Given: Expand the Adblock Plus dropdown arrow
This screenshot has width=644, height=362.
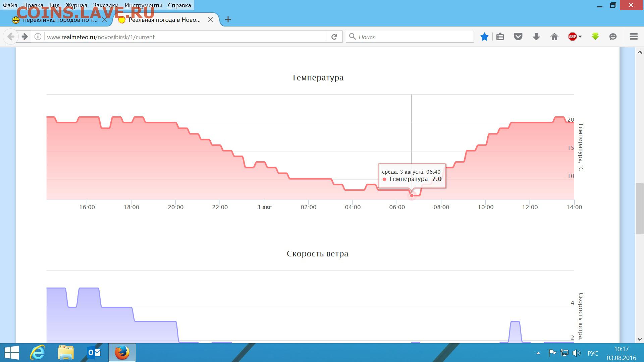Looking at the screenshot, I should [x=580, y=37].
